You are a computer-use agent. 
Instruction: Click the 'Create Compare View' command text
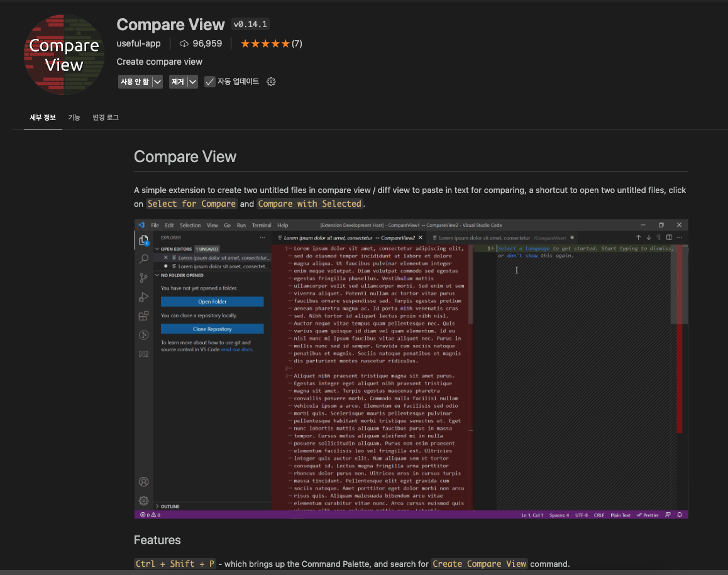[479, 564]
